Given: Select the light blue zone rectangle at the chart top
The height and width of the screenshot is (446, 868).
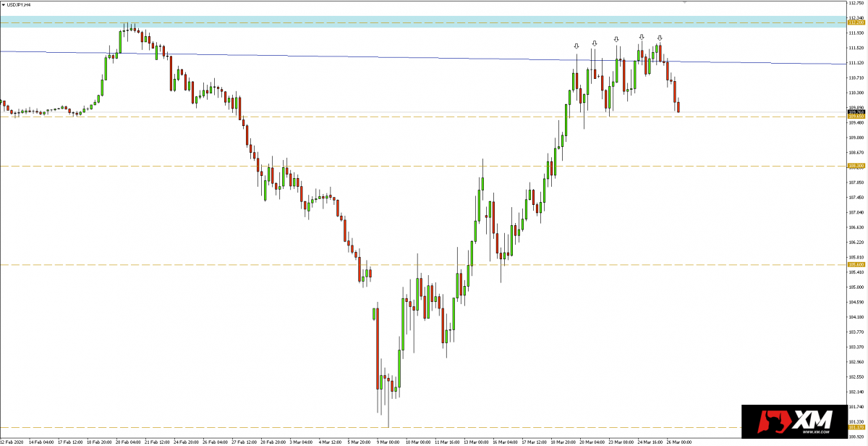Looking at the screenshot, I should pos(423,22).
